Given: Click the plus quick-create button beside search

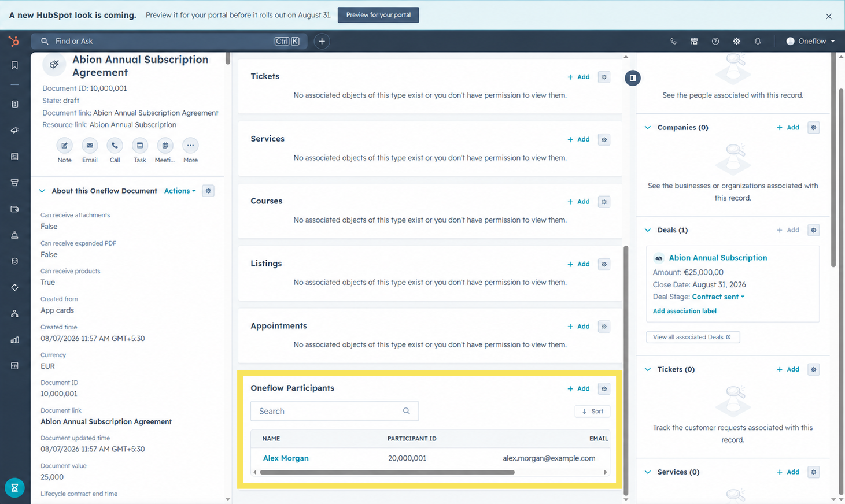Looking at the screenshot, I should point(322,41).
